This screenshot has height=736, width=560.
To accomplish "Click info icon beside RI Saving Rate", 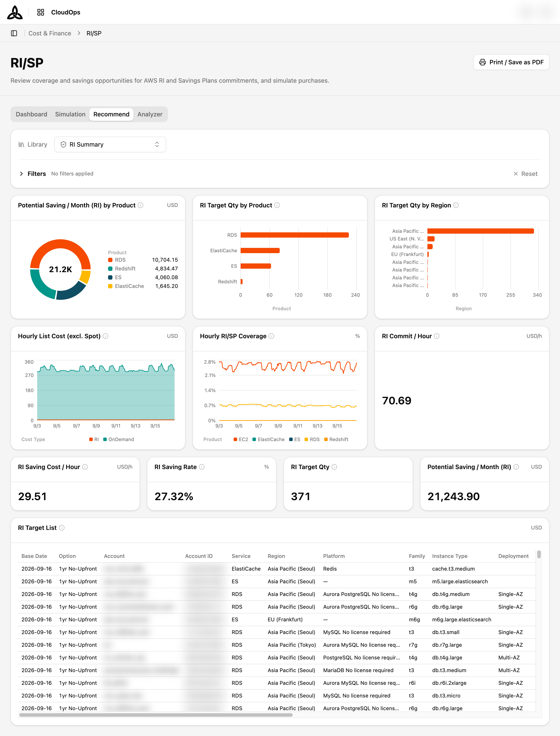I will coord(202,467).
